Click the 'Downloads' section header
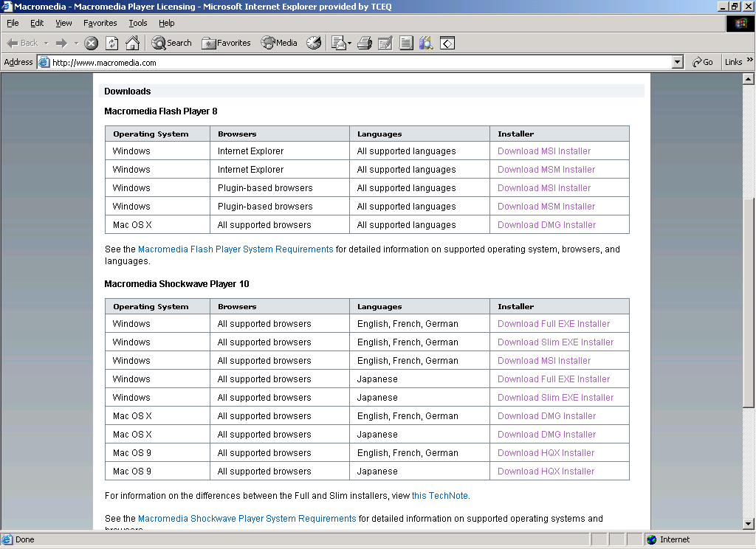The width and height of the screenshot is (756, 549). coord(127,91)
